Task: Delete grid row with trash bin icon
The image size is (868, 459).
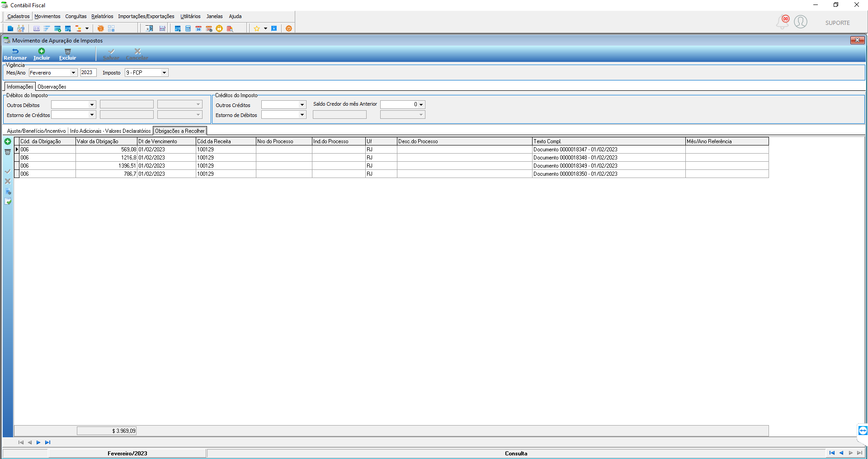Action: (x=8, y=152)
